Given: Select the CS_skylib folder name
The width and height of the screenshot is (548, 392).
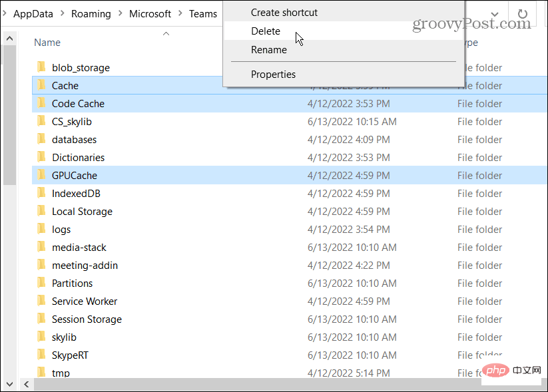Looking at the screenshot, I should click(72, 122).
